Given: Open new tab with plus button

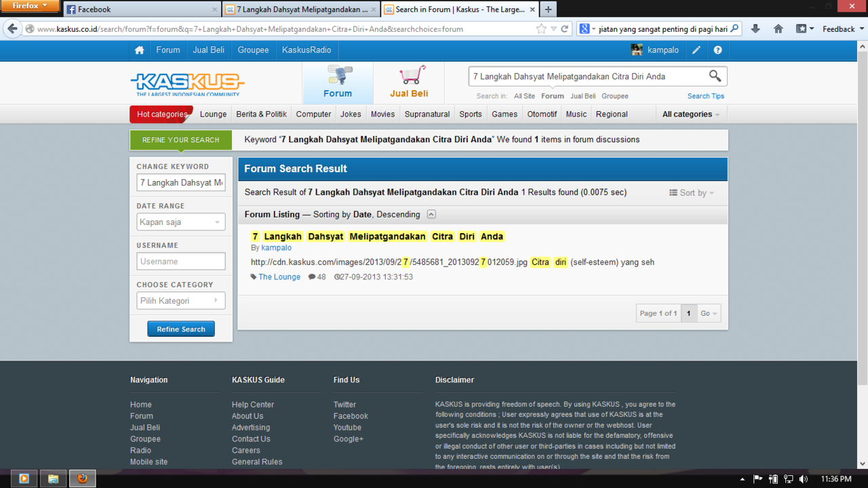Looking at the screenshot, I should tap(548, 9).
